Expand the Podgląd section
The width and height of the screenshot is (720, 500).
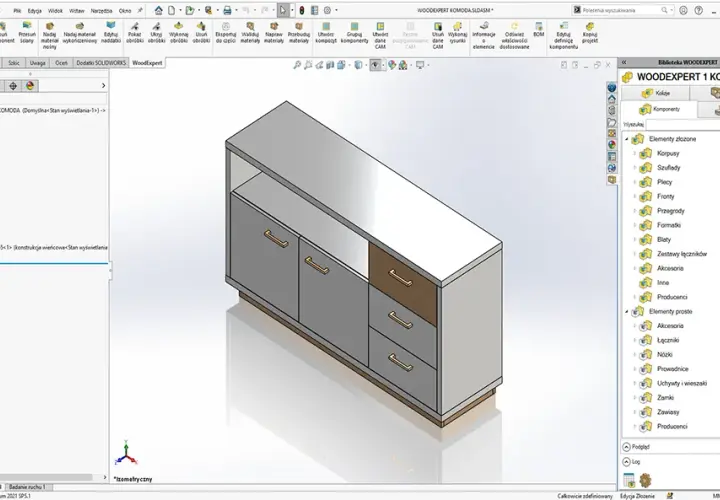click(x=627, y=447)
